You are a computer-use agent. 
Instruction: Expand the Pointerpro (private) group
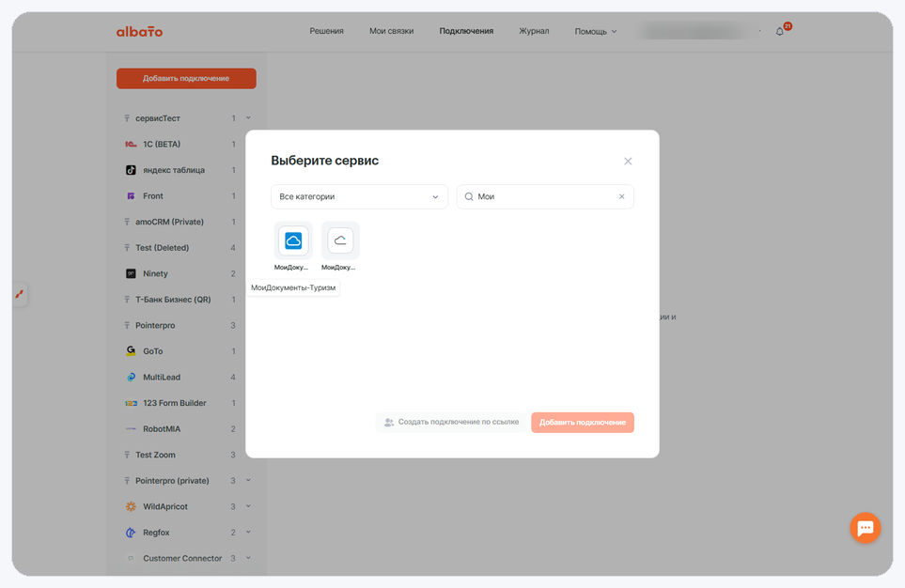(x=248, y=481)
